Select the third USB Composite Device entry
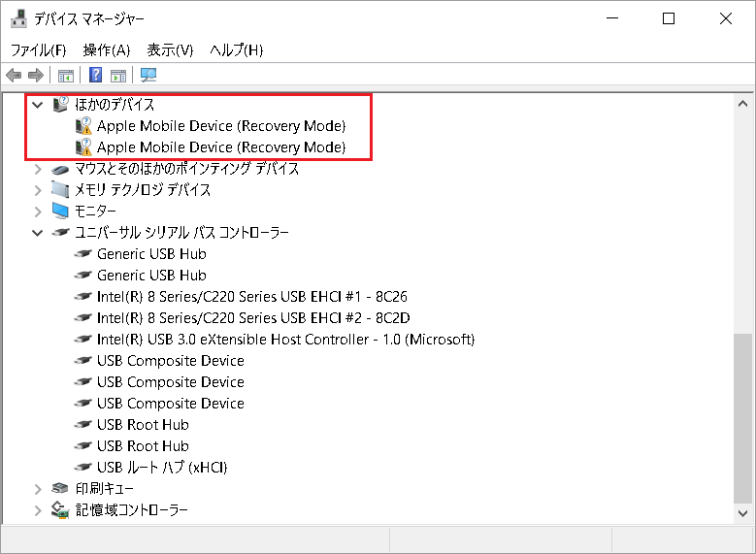Viewport: 756px width, 554px height. coord(170,403)
